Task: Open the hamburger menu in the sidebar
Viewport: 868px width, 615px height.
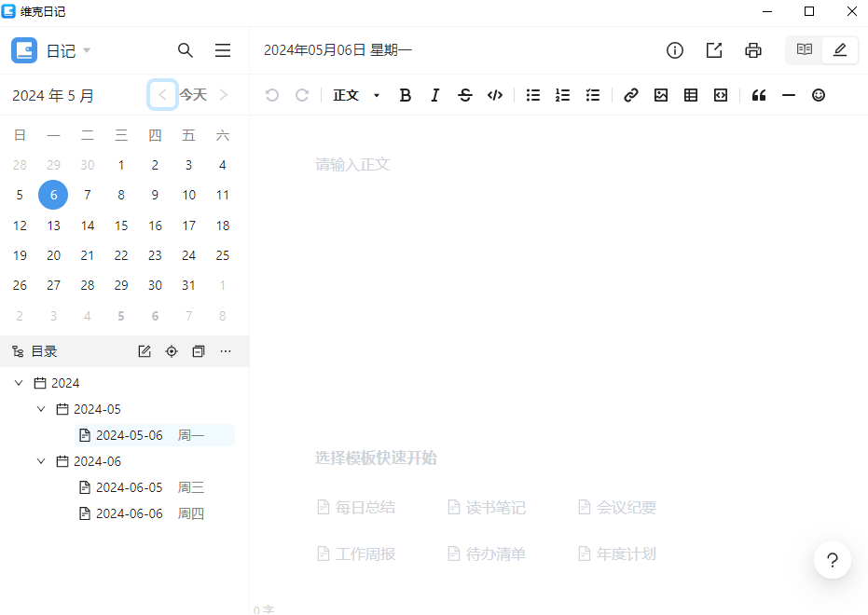Action: tap(223, 50)
